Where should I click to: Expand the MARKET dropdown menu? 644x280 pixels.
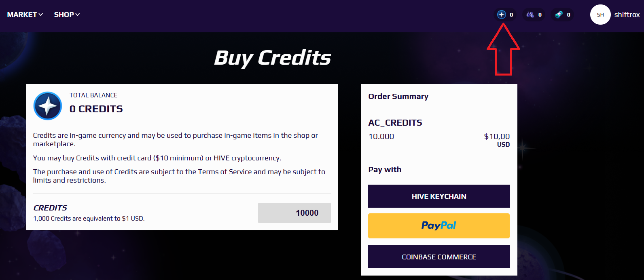[x=25, y=15]
